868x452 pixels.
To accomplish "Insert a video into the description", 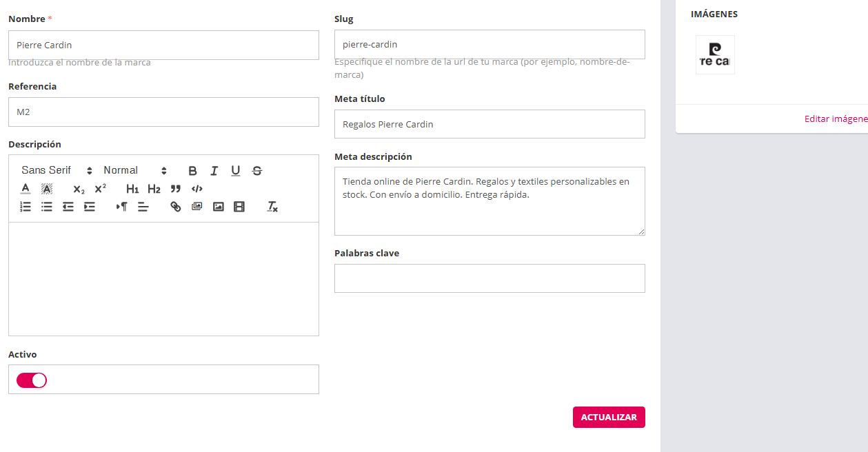I will (x=239, y=207).
